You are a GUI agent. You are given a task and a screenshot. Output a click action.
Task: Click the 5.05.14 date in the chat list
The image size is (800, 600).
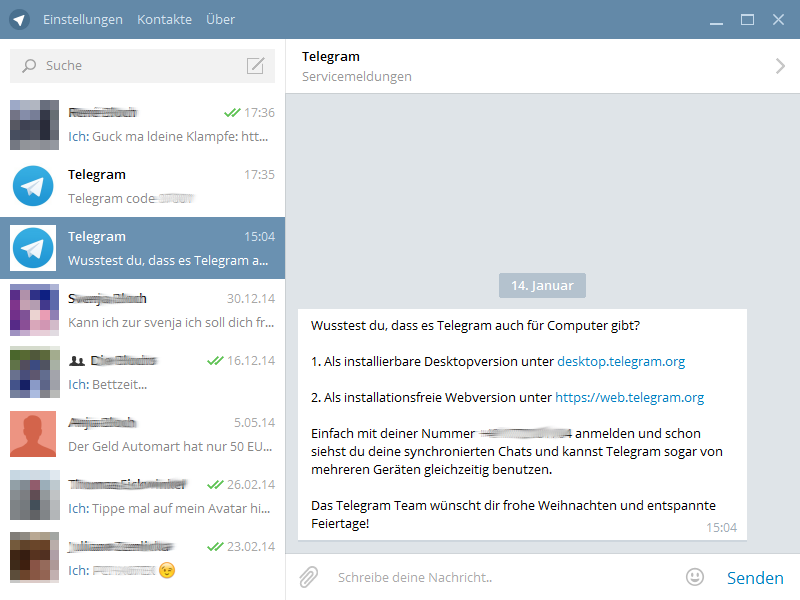[254, 422]
